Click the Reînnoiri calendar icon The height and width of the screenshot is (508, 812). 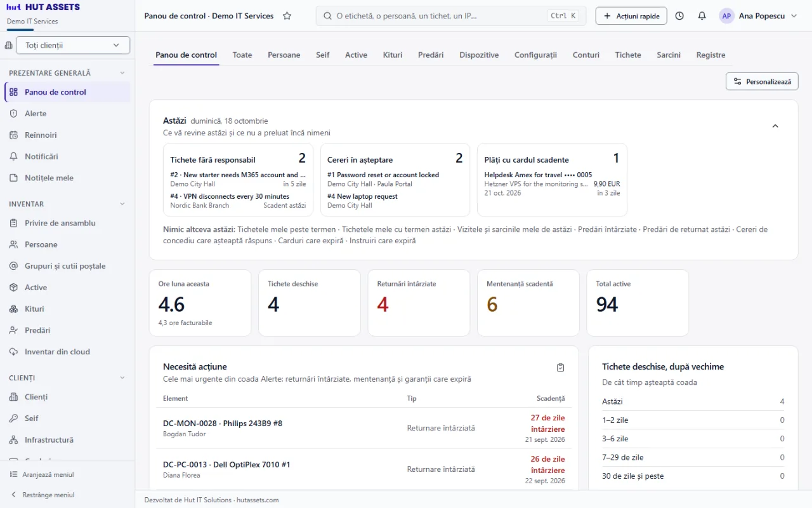[x=13, y=135]
